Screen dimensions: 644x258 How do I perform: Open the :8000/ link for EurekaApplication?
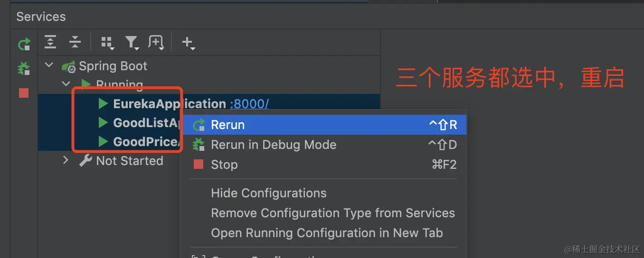249,104
